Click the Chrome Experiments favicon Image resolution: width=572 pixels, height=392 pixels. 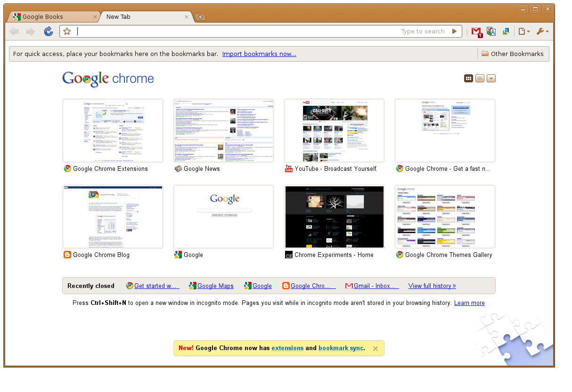(289, 255)
